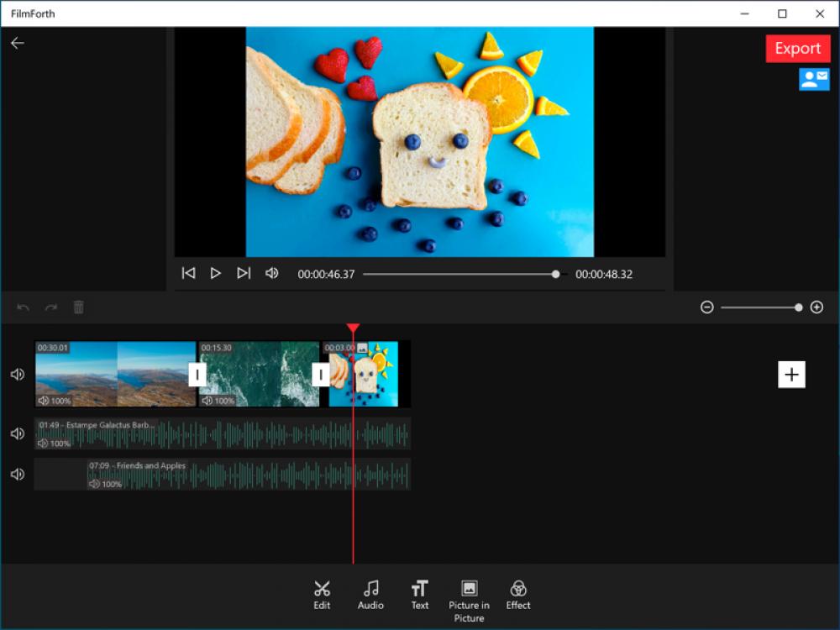Mute the Estampe Galactus audio track
Viewport: 840px width, 630px height.
17,433
